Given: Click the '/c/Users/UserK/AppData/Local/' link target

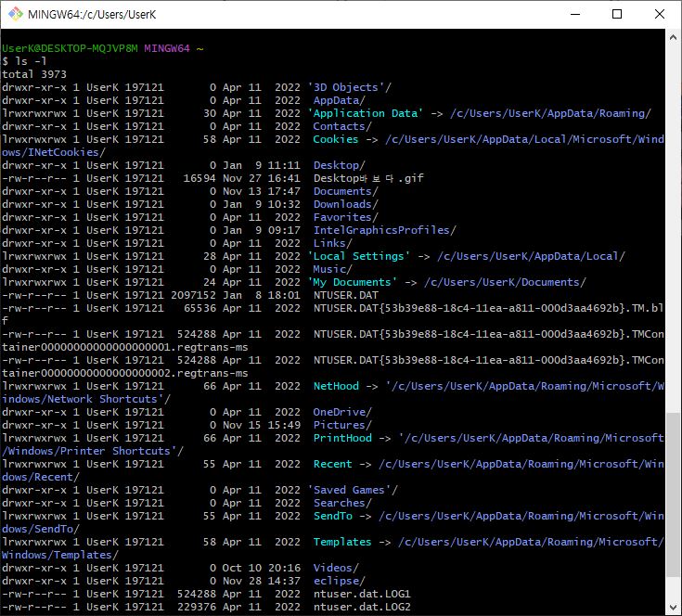Looking at the screenshot, I should click(531, 256).
